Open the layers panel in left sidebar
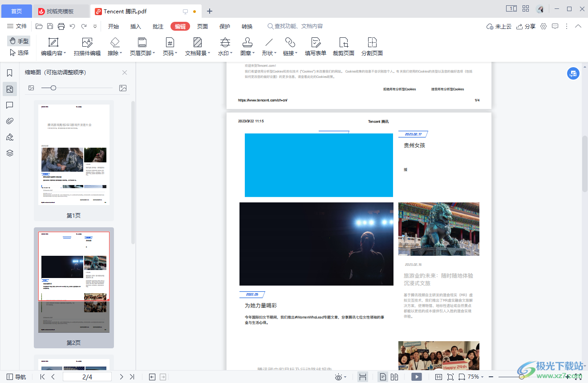The image size is (588, 383). point(10,153)
